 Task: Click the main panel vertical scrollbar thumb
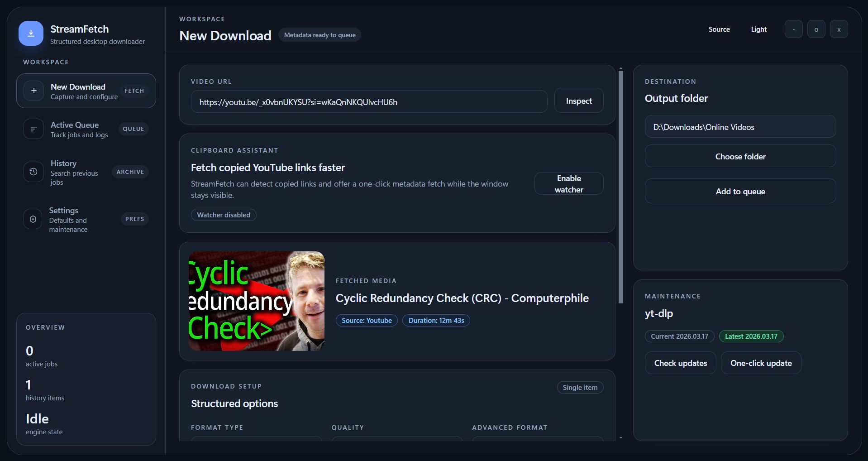(621, 187)
